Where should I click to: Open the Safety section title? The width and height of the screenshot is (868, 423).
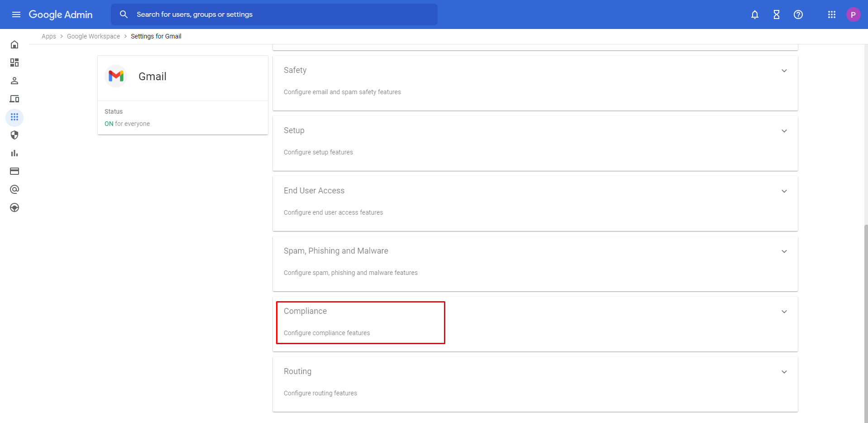pyautogui.click(x=295, y=70)
